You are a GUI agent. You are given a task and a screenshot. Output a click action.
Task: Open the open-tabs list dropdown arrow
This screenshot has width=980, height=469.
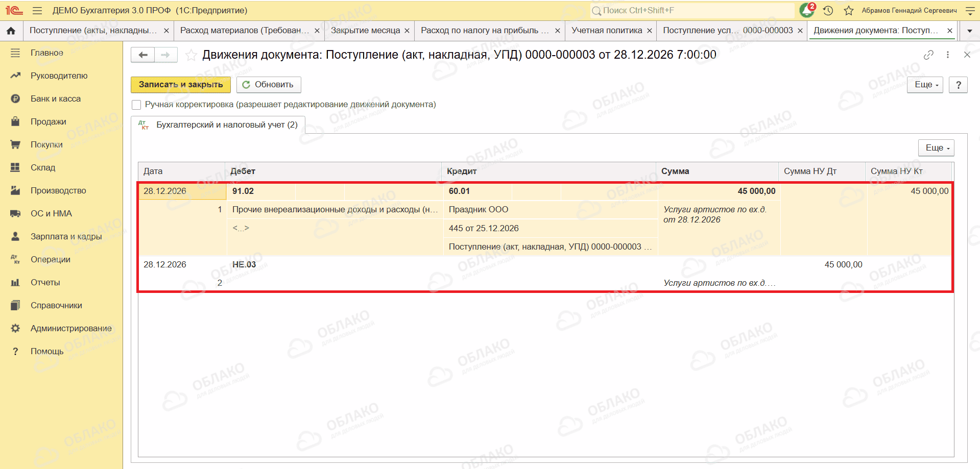[x=970, y=31]
